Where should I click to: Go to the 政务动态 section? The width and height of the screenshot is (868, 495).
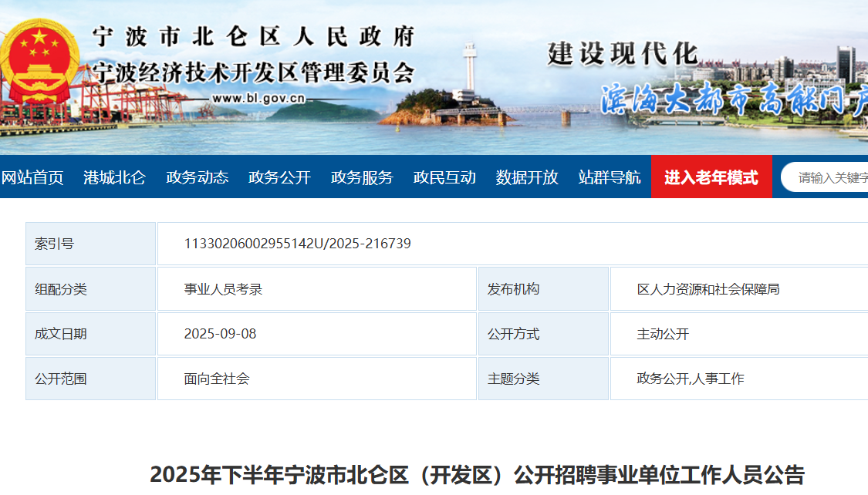[x=197, y=177]
